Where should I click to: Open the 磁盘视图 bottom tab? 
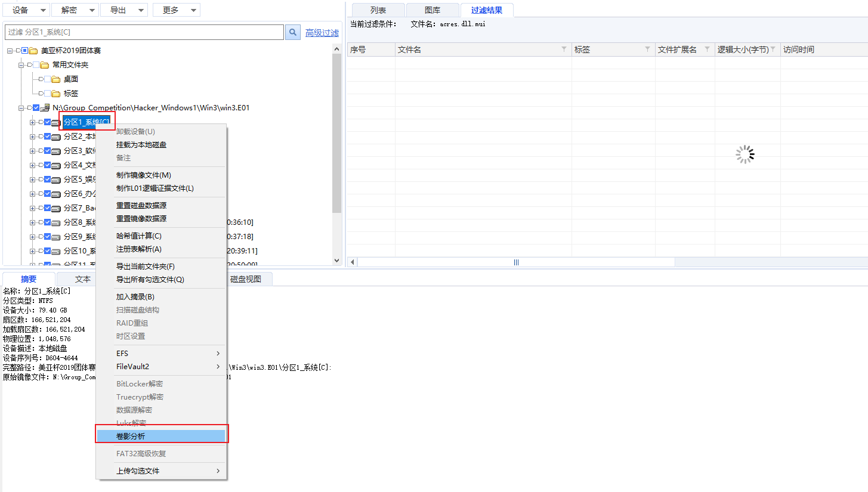[246, 279]
